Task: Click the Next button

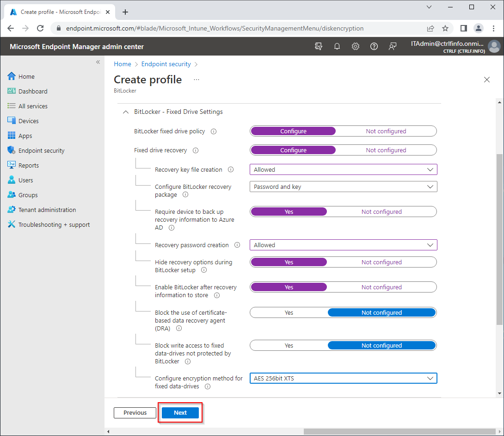Action: 180,412
